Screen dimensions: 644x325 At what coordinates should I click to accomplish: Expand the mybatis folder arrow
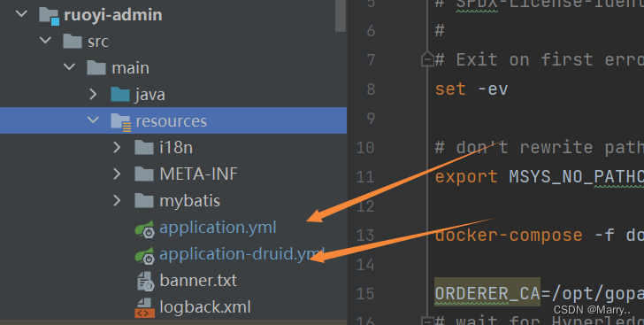click(117, 201)
